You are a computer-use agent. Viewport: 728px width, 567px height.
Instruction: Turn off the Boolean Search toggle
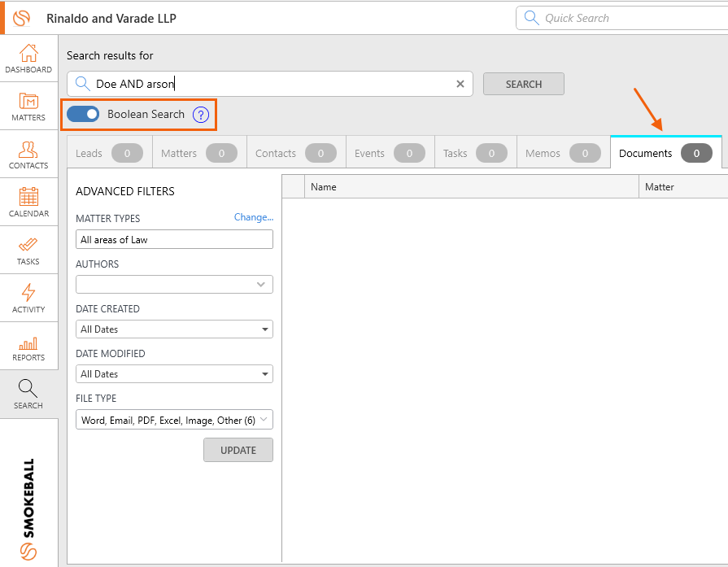tap(83, 115)
